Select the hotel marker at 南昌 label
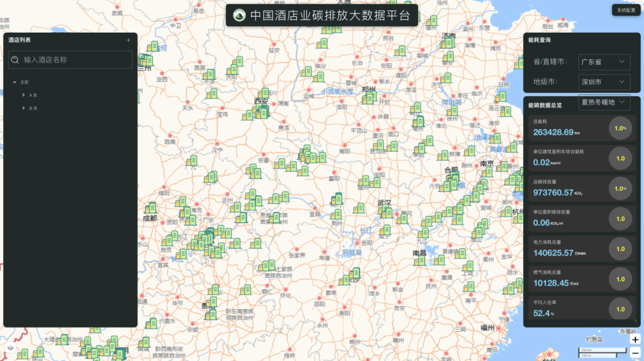Viewport: 644px width, 361px height. 420,261
